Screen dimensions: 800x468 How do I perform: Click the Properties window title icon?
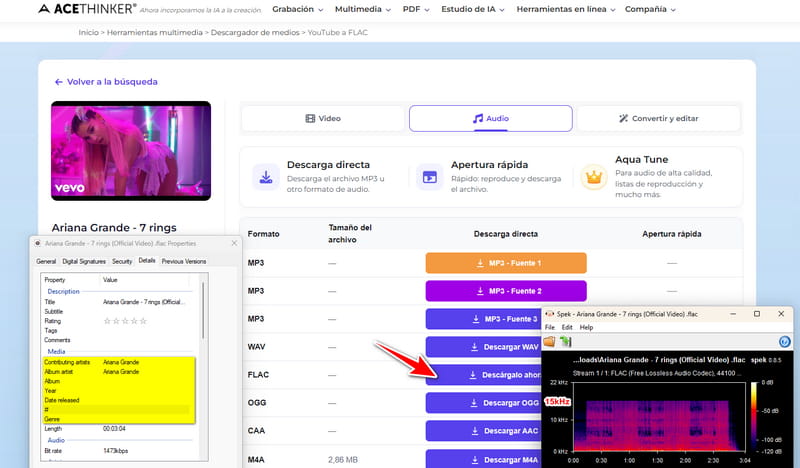coord(38,243)
